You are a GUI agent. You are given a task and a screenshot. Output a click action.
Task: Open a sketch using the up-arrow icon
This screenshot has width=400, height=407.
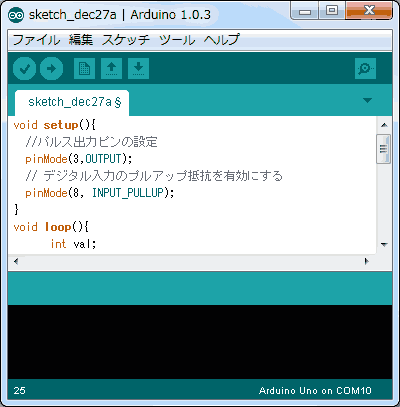pos(111,69)
